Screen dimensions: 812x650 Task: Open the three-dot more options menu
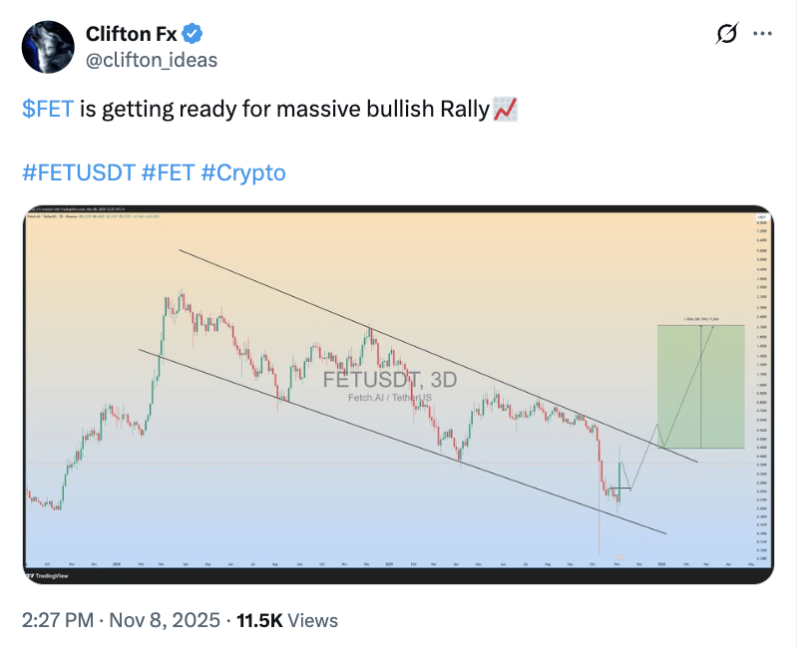(x=762, y=34)
